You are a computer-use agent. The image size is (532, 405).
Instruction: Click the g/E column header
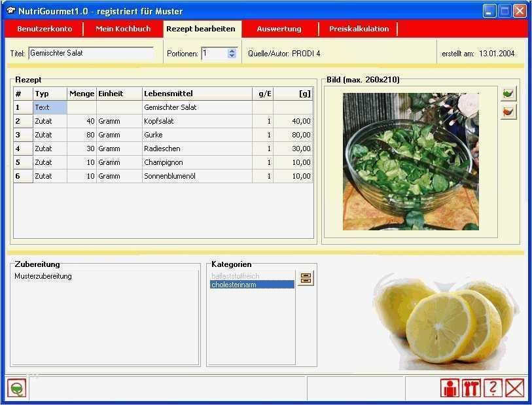pos(262,94)
